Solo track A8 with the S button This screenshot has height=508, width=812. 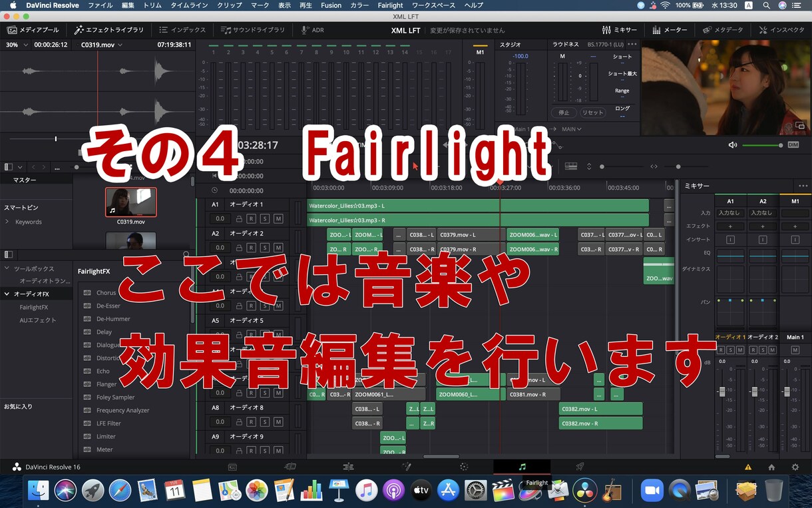pyautogui.click(x=265, y=422)
